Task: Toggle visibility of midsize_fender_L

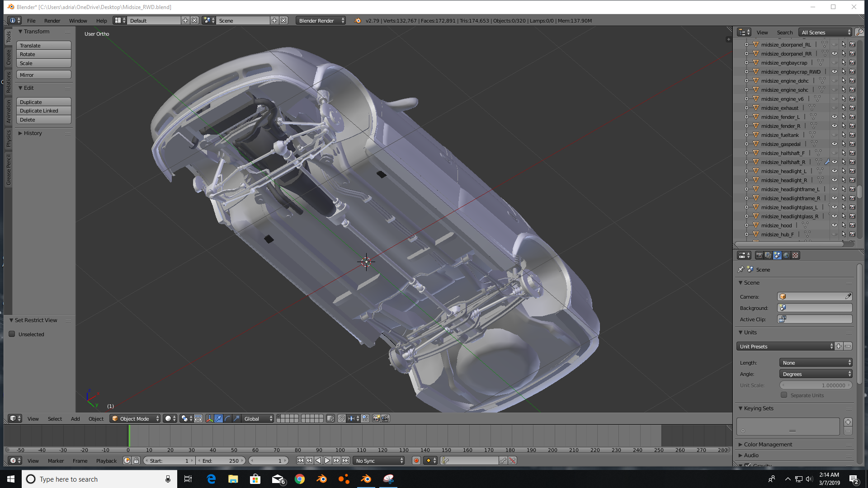Action: (835, 117)
